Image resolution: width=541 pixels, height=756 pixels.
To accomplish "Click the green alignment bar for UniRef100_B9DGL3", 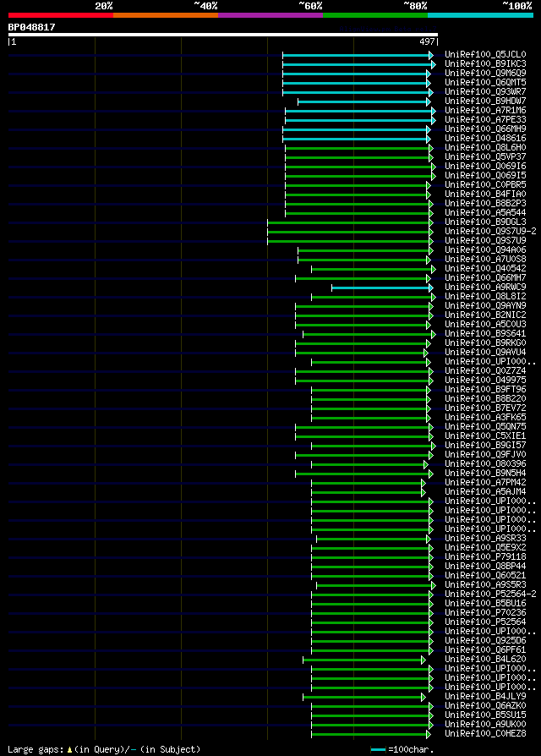I will (x=350, y=223).
